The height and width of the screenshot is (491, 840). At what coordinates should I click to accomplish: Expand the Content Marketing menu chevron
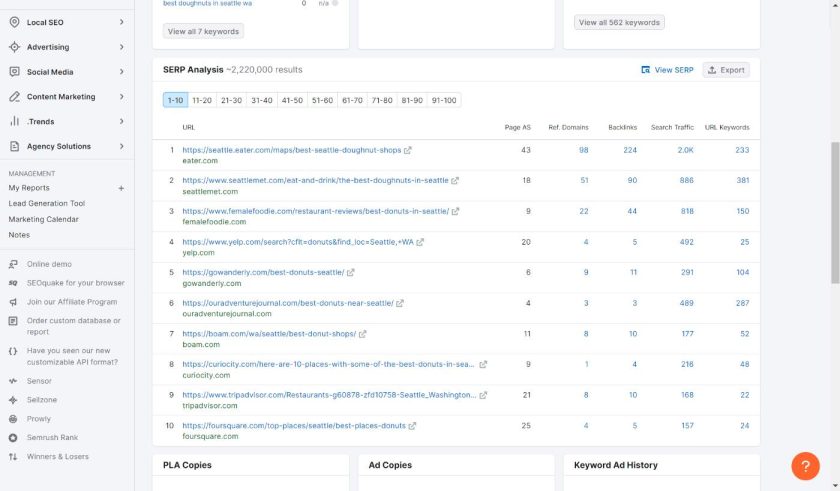tap(122, 96)
